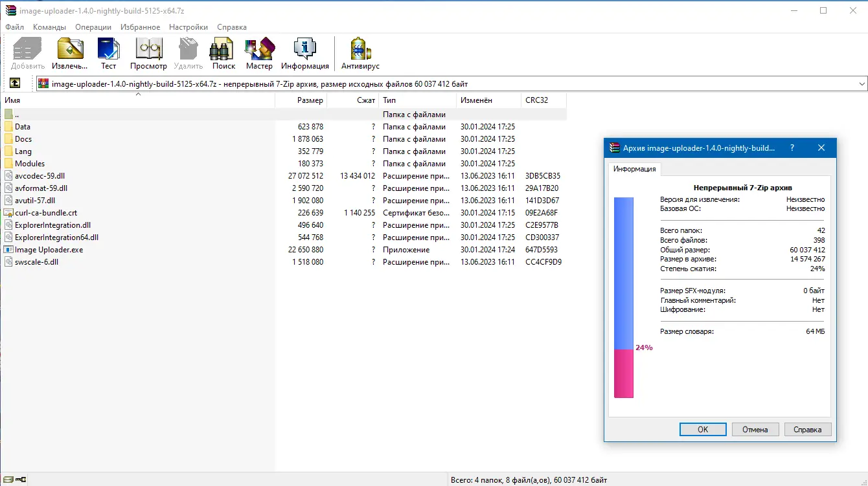This screenshot has width=868, height=486.
Task: Click the Удалить toolbar icon
Action: [188, 49]
